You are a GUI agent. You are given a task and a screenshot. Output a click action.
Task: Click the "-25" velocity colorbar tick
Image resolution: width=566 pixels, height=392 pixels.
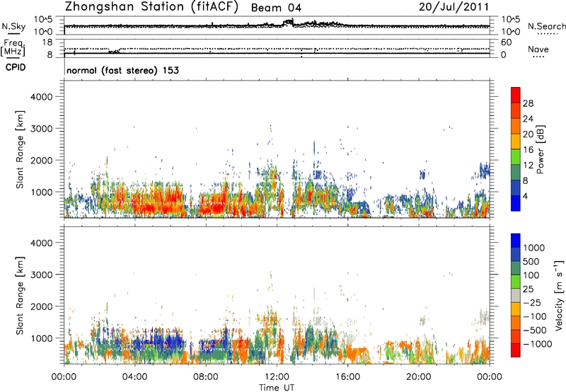[532, 303]
